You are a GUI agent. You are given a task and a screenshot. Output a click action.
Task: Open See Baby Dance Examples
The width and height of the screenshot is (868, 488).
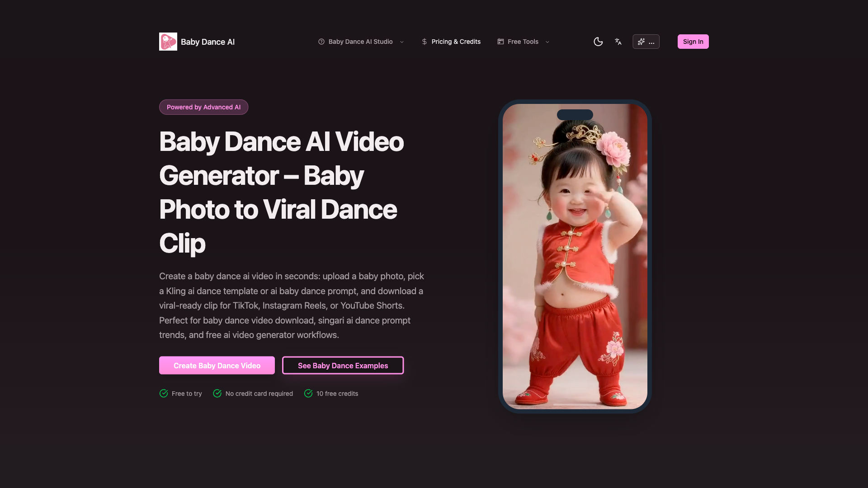pyautogui.click(x=342, y=365)
